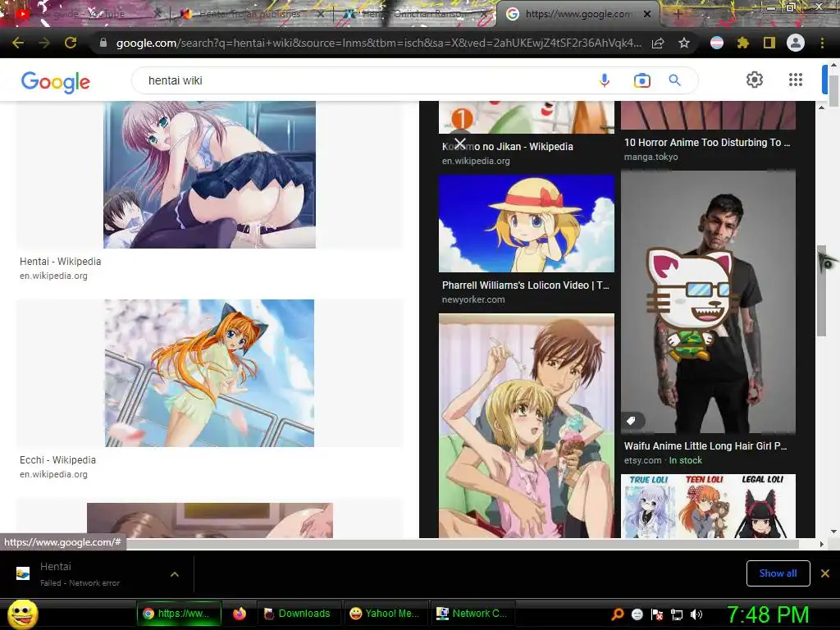Image resolution: width=840 pixels, height=630 pixels.
Task: Open the Ecchi - Wikipedia result title
Action: pos(58,459)
